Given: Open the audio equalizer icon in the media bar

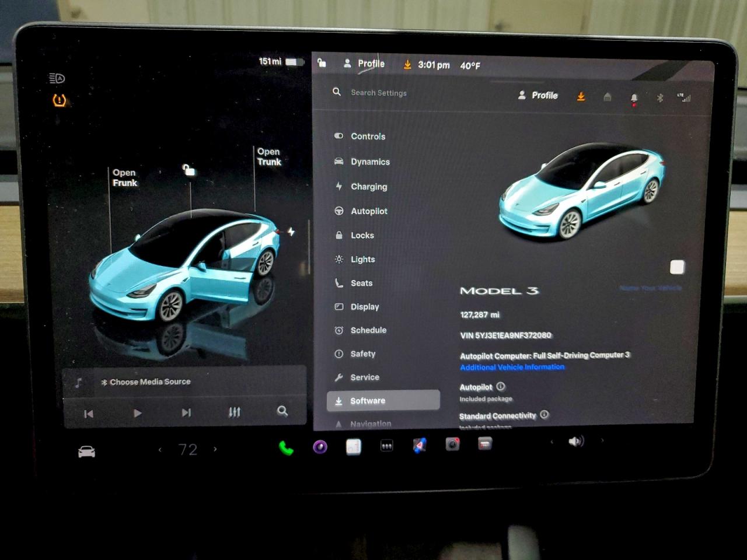Looking at the screenshot, I should (235, 412).
